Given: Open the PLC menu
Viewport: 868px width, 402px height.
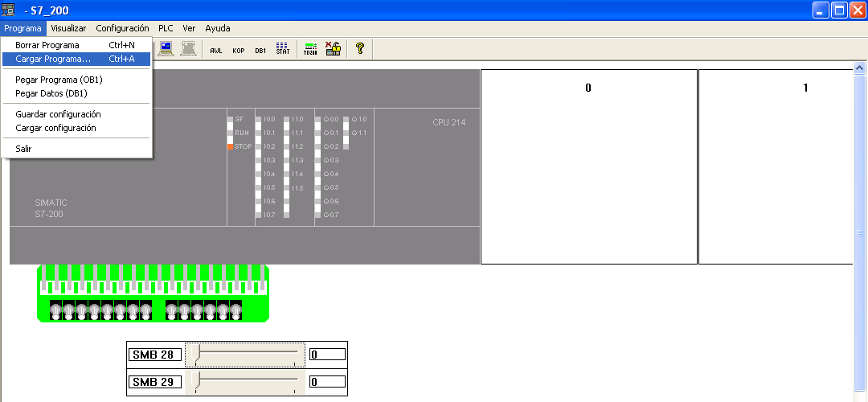Looking at the screenshot, I should coord(166,28).
